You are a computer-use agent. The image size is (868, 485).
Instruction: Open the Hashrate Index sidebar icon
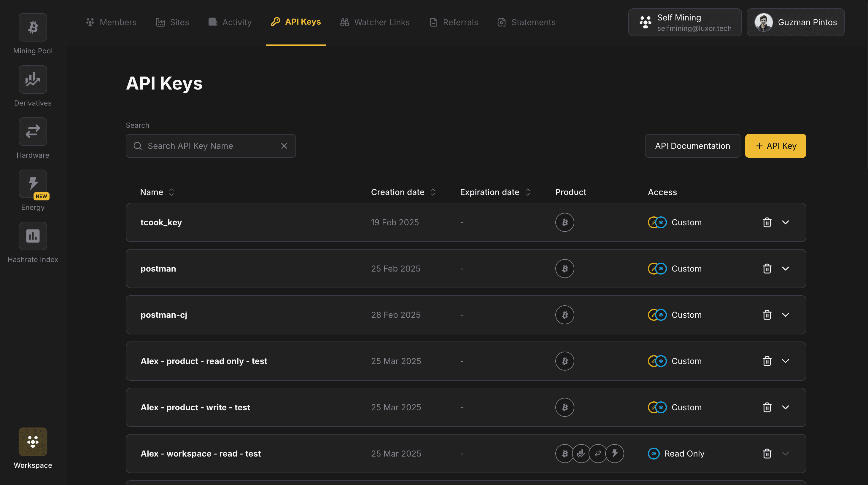[x=32, y=236]
